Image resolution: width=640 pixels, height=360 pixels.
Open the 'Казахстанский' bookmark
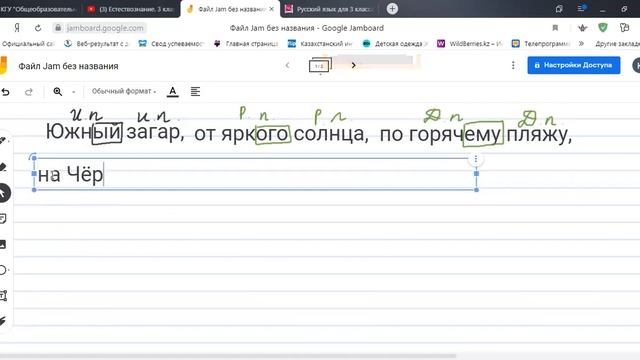[320, 44]
